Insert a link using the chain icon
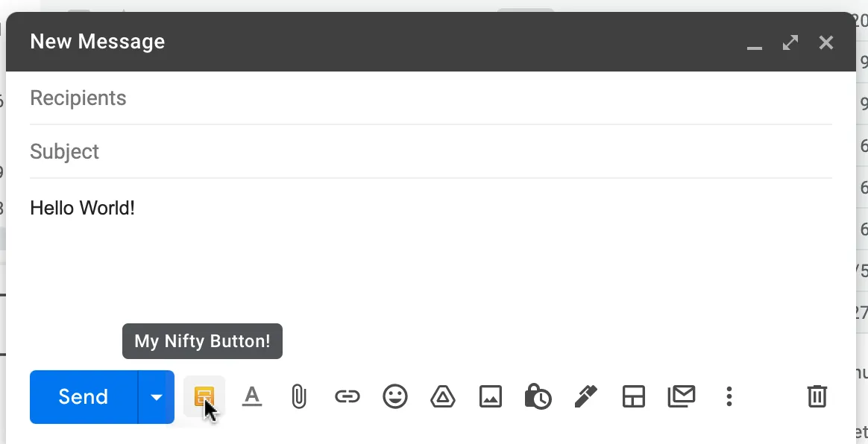The width and height of the screenshot is (868, 444). (x=347, y=396)
